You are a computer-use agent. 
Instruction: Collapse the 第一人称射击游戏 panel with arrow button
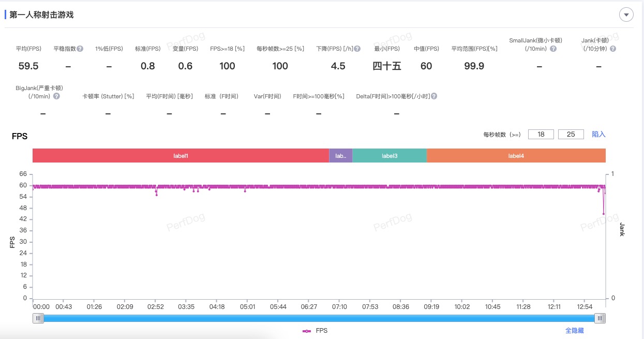coord(626,15)
